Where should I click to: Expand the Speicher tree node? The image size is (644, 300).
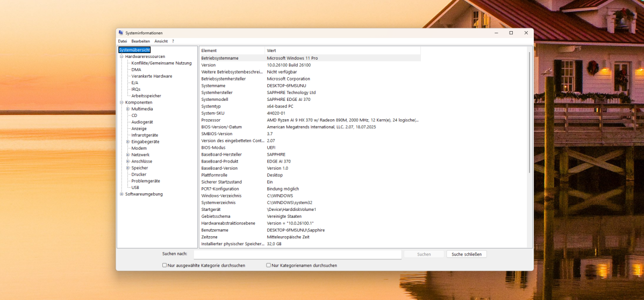(x=128, y=168)
